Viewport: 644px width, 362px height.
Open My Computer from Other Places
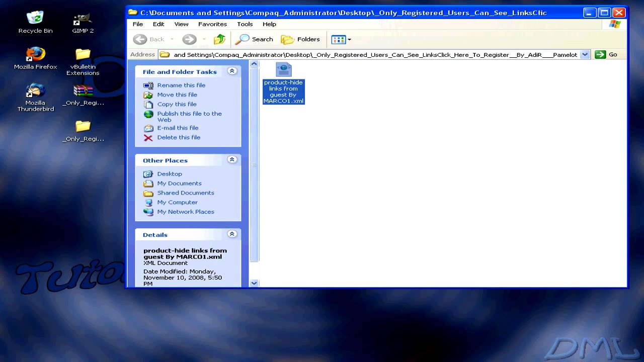177,202
